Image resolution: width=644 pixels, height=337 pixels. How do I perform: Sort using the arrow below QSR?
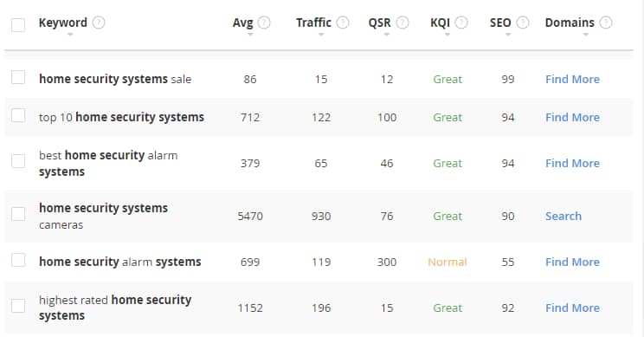[386, 35]
